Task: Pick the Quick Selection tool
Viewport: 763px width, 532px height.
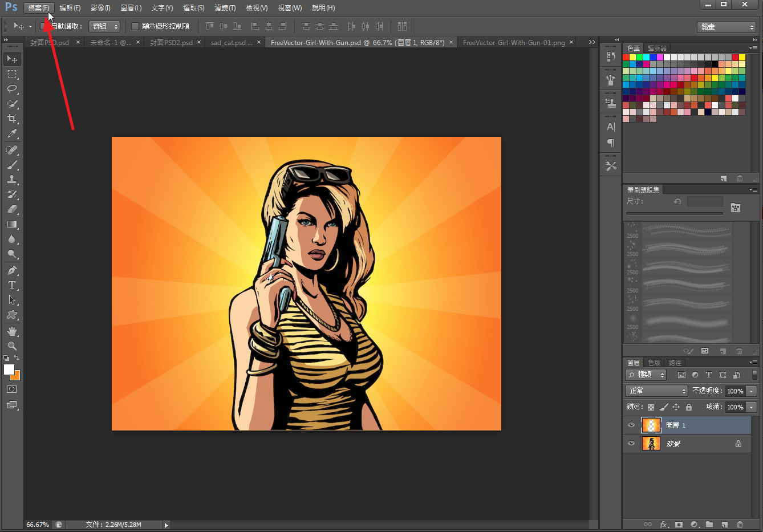Action: click(x=12, y=104)
